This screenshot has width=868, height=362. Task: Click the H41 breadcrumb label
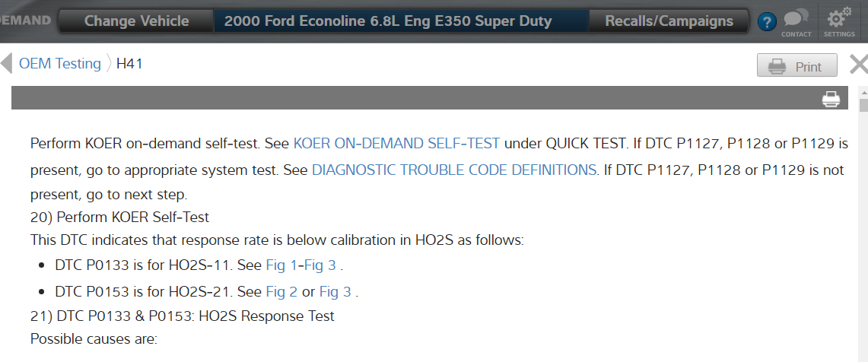pos(129,64)
